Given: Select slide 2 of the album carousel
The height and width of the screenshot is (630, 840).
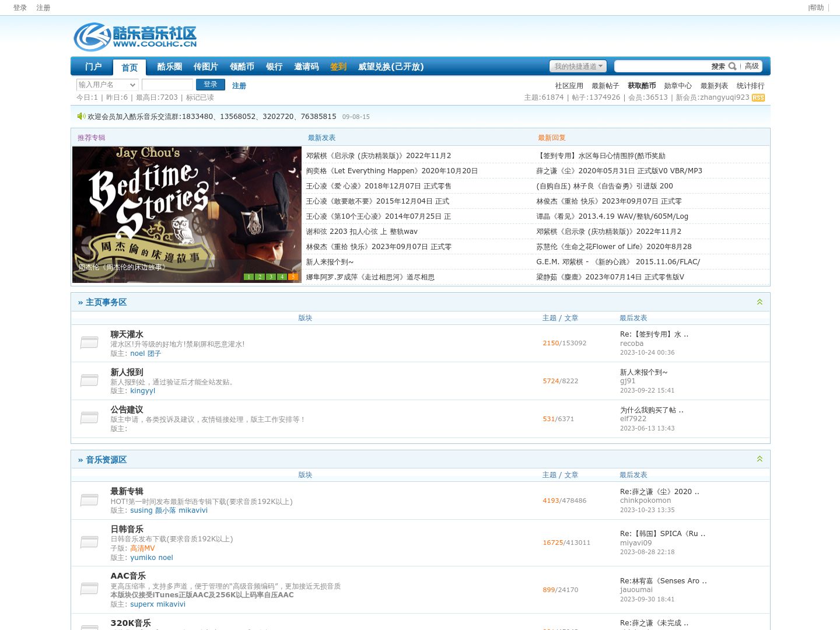Looking at the screenshot, I should coord(260,276).
